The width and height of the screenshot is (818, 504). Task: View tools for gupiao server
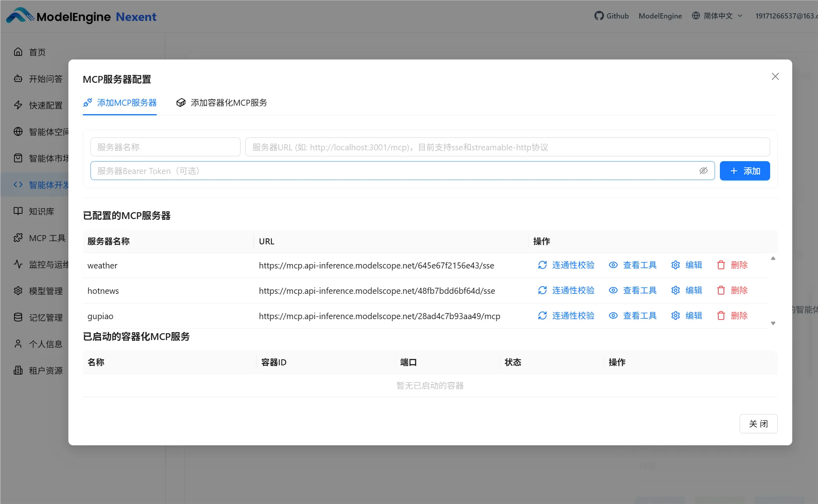click(633, 316)
